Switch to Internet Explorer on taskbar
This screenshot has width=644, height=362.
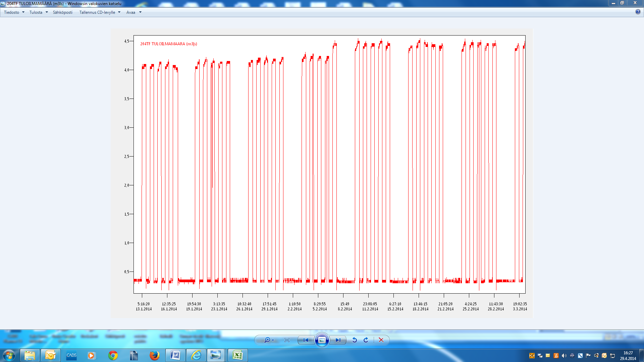(196, 355)
